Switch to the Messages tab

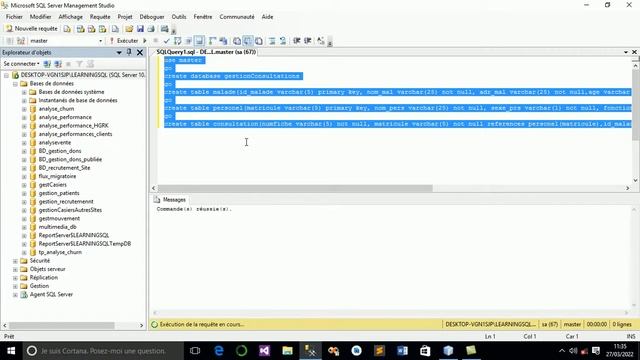tap(170, 200)
